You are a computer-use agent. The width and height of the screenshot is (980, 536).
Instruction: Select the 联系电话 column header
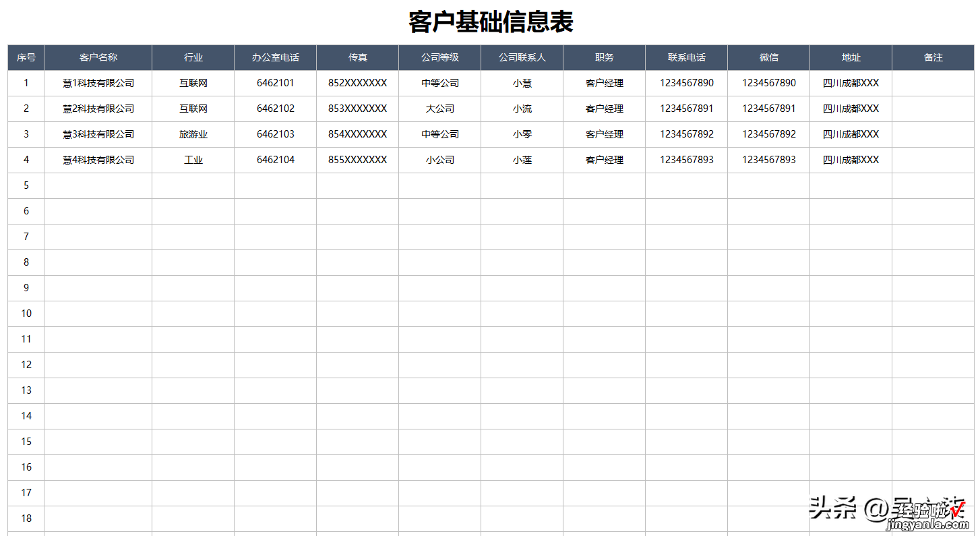(x=687, y=57)
